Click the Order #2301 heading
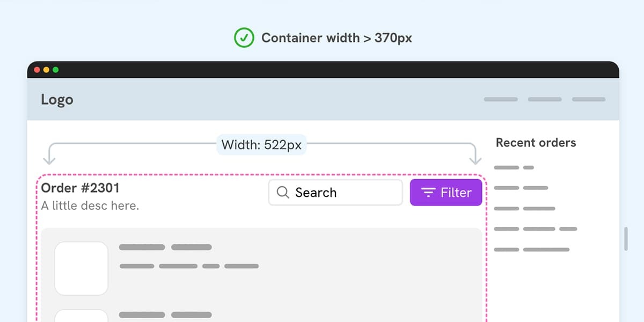The height and width of the screenshot is (322, 644). click(80, 188)
